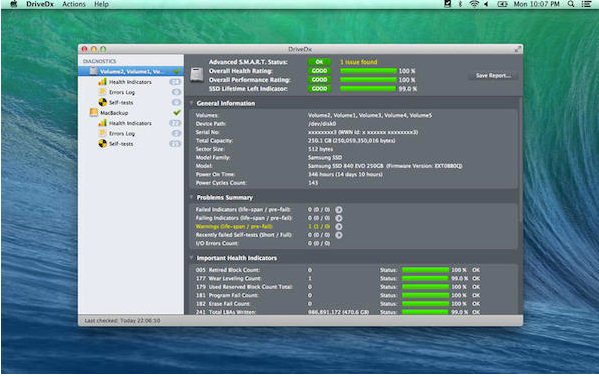Click the drive icon on the Volume2 sidebar row
The height and width of the screenshot is (377, 599).
[x=94, y=71]
